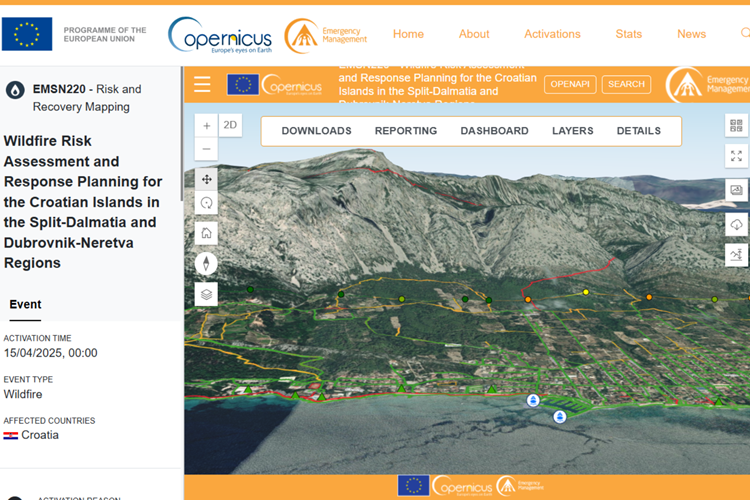Reset map to home view
750x500 pixels.
(x=207, y=233)
